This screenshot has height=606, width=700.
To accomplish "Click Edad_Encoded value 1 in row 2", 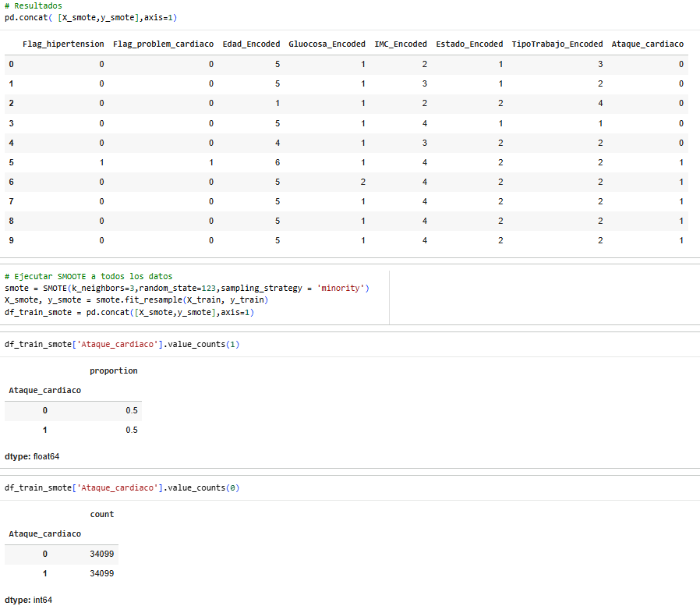I will click(x=278, y=103).
